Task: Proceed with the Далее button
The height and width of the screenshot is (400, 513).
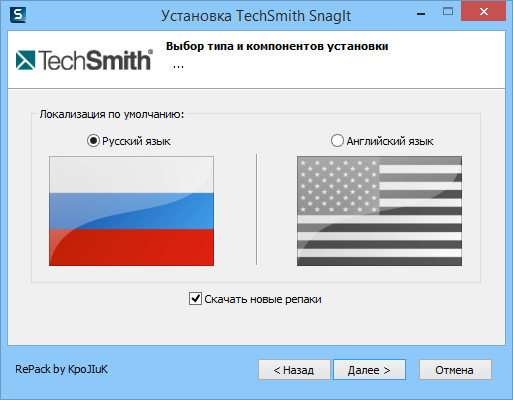Action: pyautogui.click(x=369, y=370)
